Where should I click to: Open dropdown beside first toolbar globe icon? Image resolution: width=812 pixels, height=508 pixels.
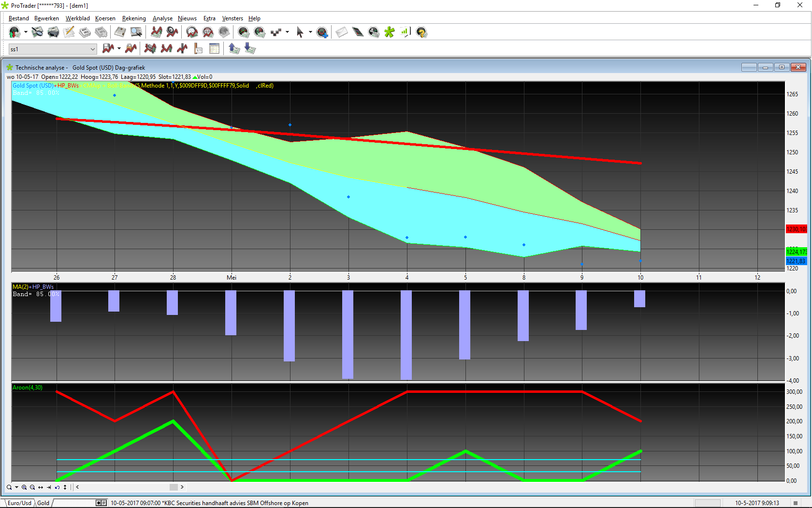pos(26,32)
